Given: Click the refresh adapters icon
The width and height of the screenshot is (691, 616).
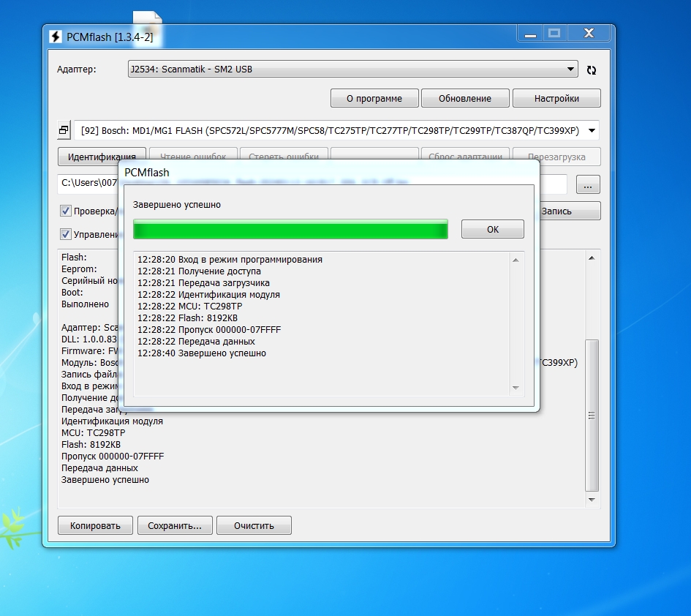Looking at the screenshot, I should 592,70.
